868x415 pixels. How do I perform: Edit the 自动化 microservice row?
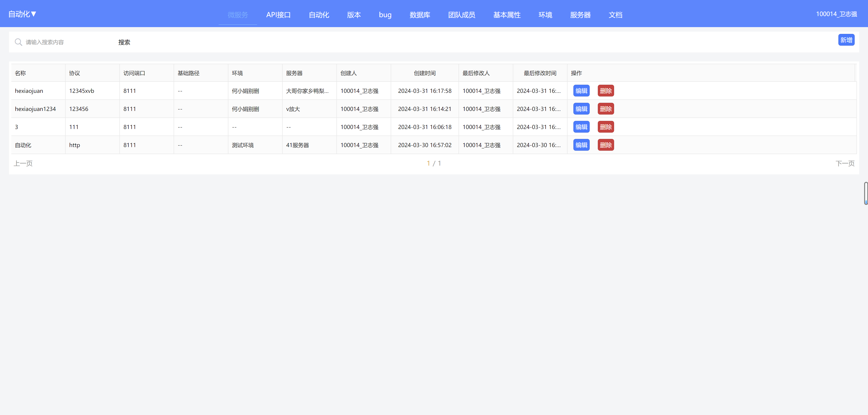581,145
